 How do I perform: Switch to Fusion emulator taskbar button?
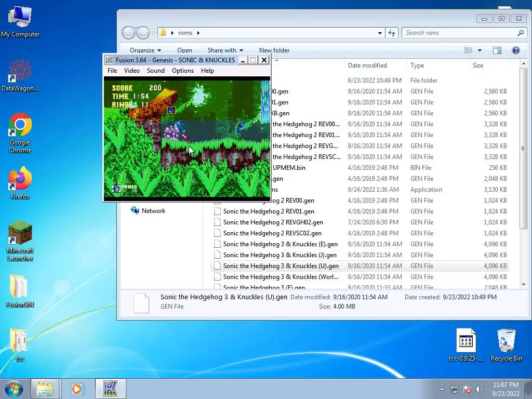click(x=110, y=389)
